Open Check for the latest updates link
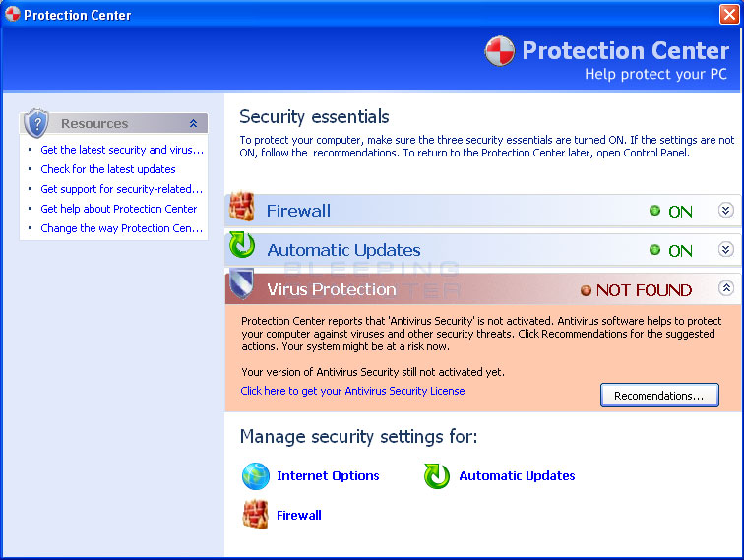Viewport: 744px width, 560px height. point(108,169)
